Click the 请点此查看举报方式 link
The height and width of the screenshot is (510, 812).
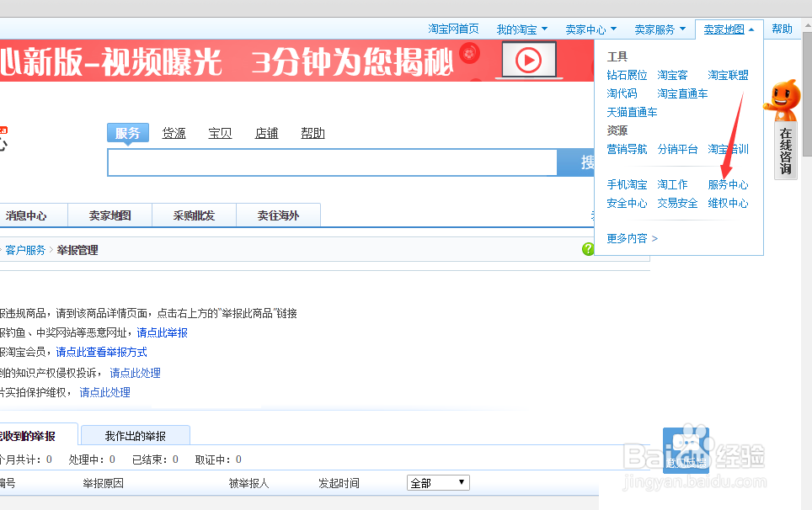point(101,353)
